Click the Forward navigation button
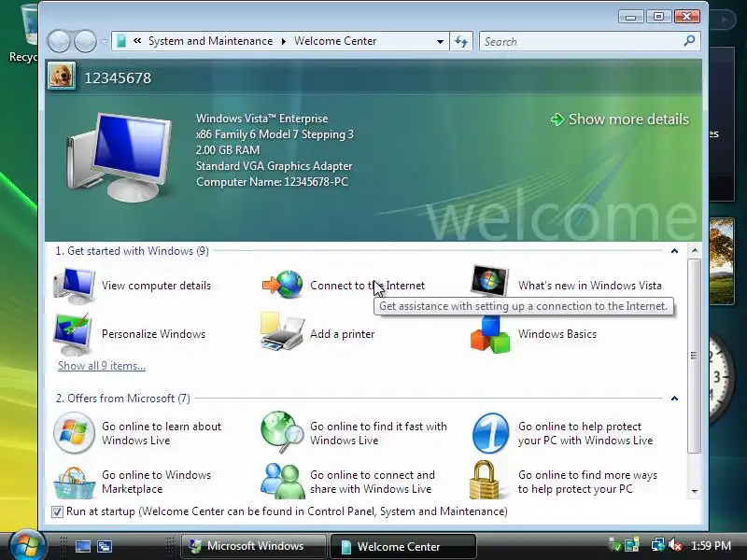The image size is (747, 560). [86, 42]
